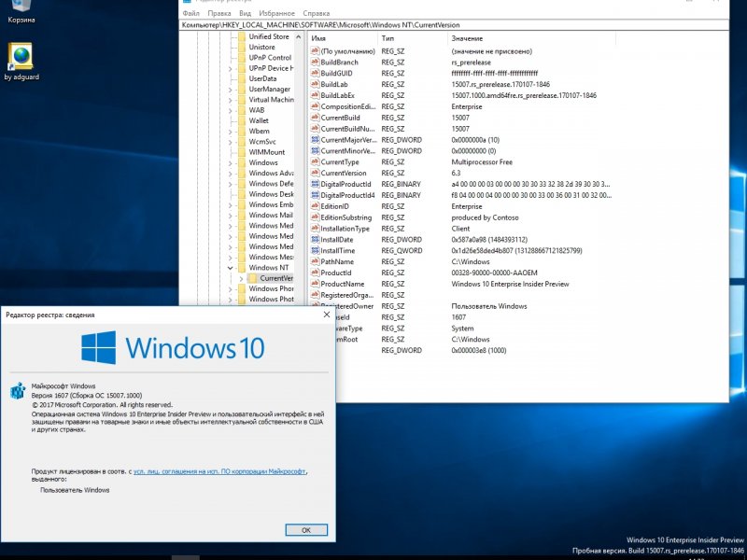Select the Wallet key
The height and width of the screenshot is (560, 747).
[259, 120]
